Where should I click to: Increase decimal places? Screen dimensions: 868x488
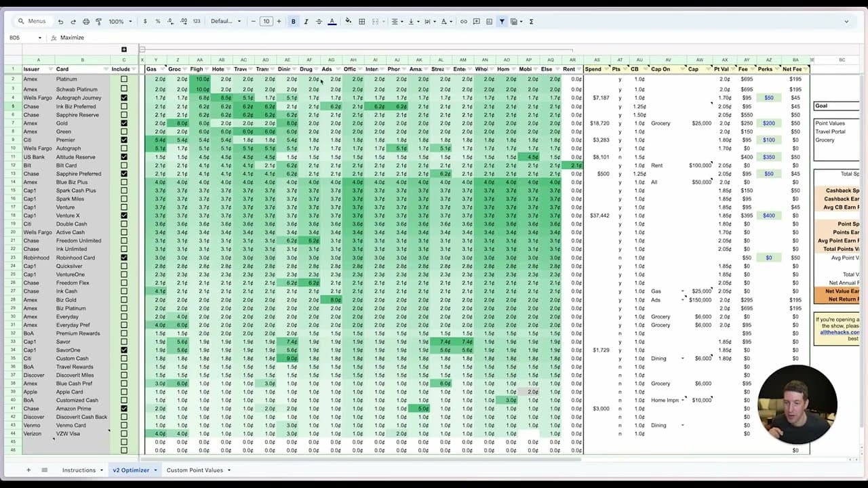(183, 22)
